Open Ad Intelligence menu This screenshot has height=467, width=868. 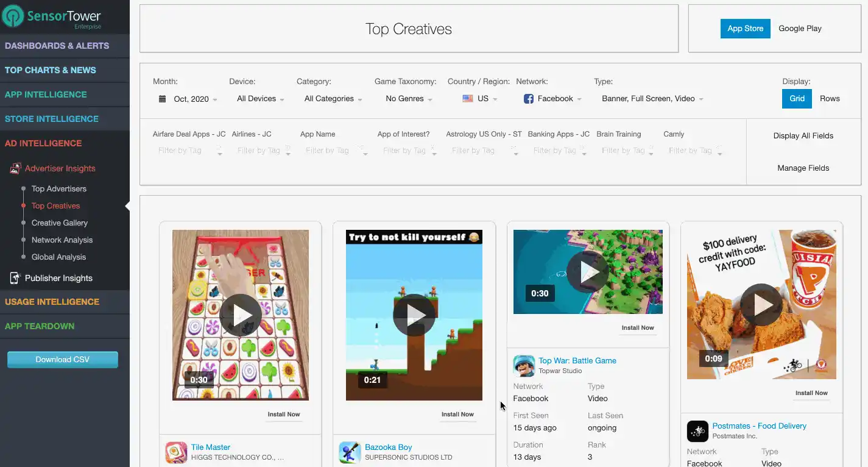tap(65, 143)
